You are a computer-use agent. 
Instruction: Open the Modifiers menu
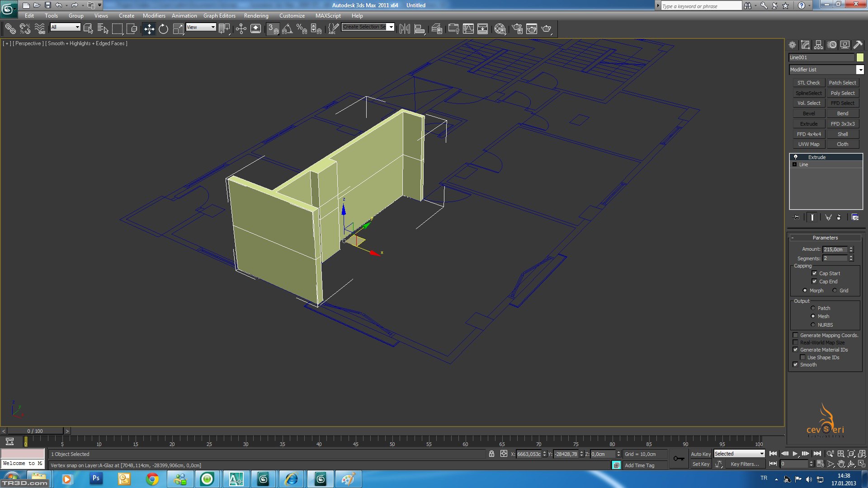(154, 16)
